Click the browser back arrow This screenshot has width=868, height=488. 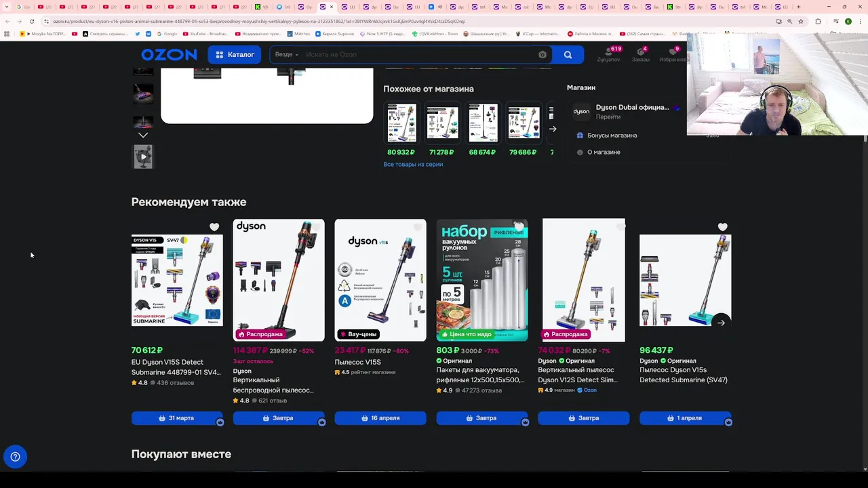[x=7, y=21]
